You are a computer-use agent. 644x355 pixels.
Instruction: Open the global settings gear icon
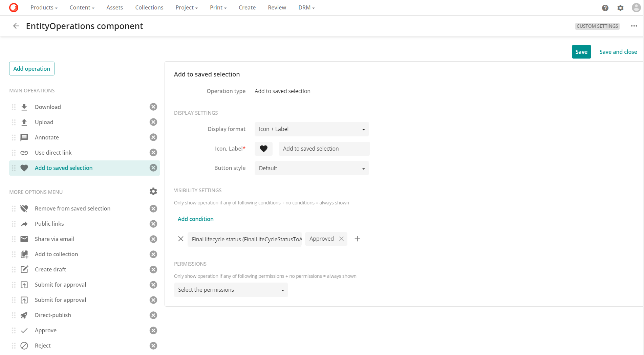point(620,8)
